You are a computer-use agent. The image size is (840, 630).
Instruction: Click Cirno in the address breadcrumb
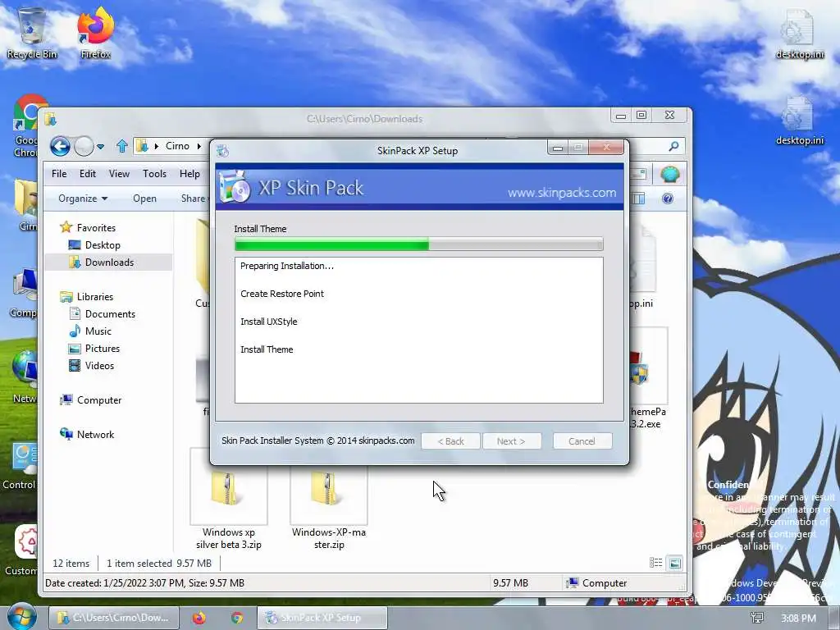(x=177, y=146)
